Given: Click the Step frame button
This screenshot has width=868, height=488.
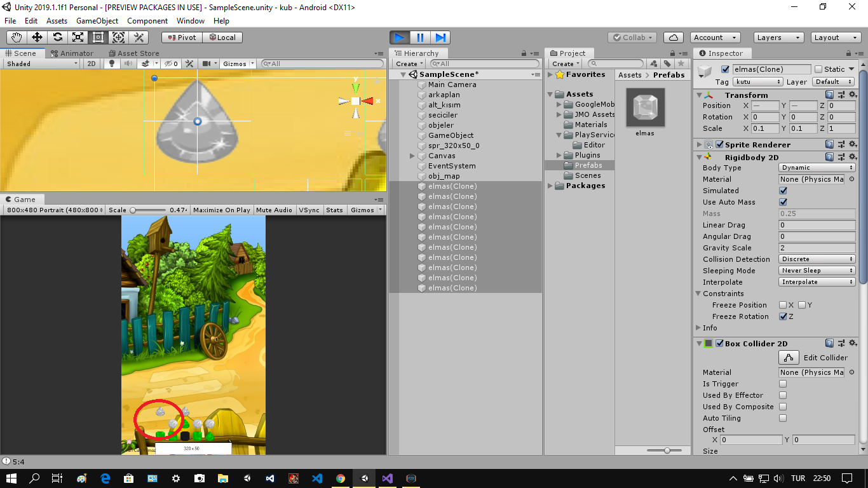Looking at the screenshot, I should click(440, 37).
